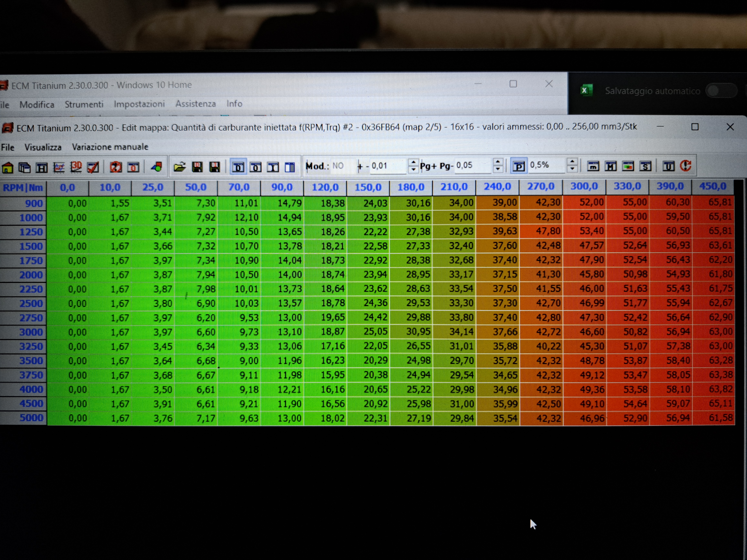Select the second 0 display mode icon

pos(256,167)
